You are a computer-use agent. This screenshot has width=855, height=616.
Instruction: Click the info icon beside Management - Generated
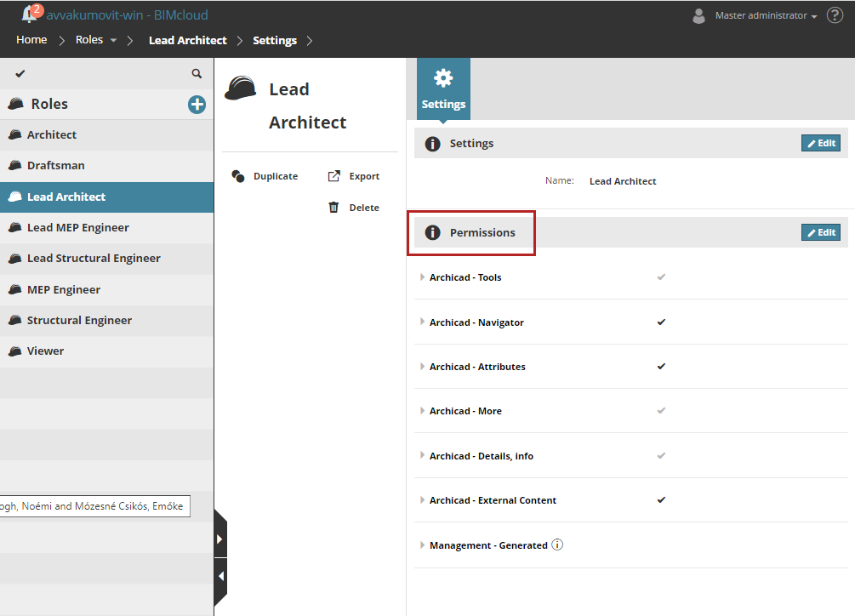[x=557, y=545]
